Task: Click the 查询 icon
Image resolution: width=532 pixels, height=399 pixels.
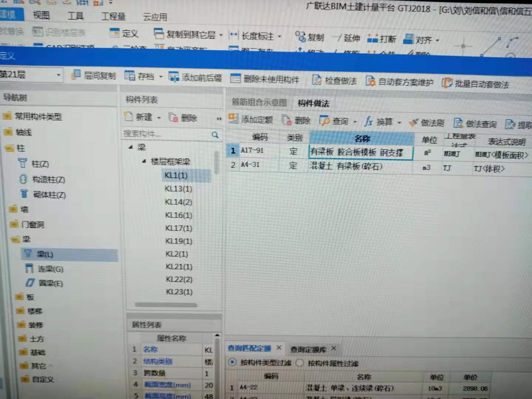Action: (324, 120)
